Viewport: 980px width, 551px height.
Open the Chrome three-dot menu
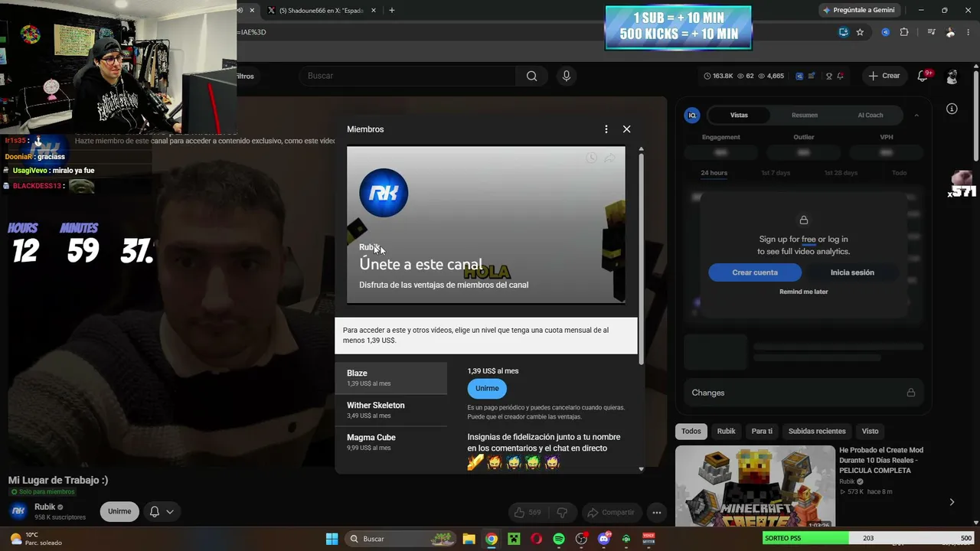(968, 32)
